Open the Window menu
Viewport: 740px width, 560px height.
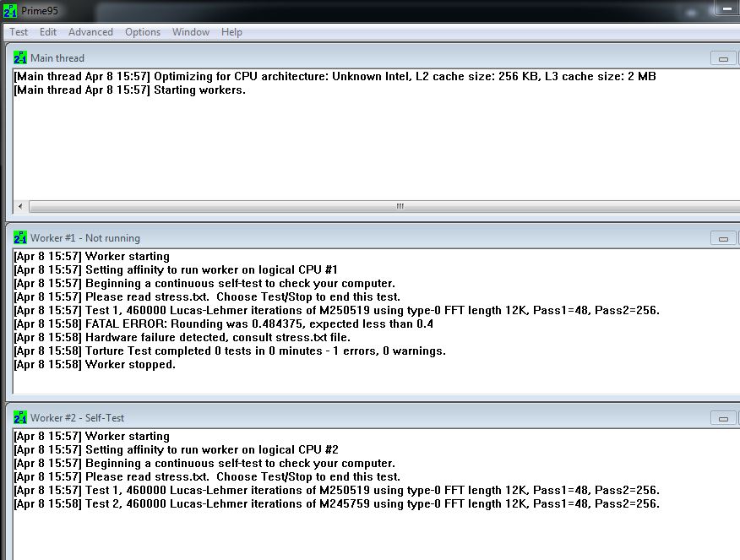tap(191, 32)
